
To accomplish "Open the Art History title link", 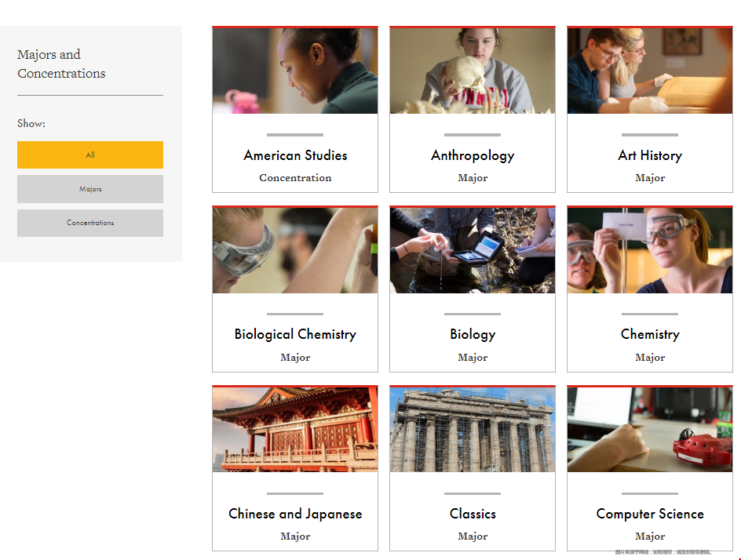I will [650, 156].
